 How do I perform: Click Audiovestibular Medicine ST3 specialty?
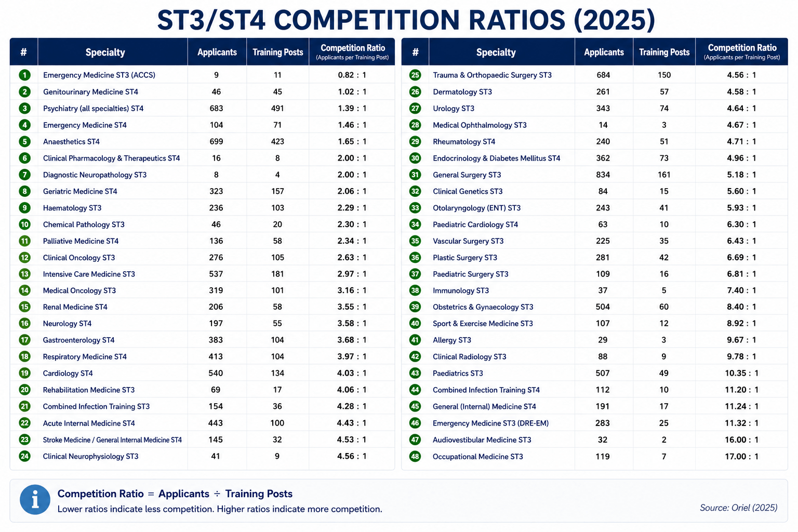click(482, 440)
